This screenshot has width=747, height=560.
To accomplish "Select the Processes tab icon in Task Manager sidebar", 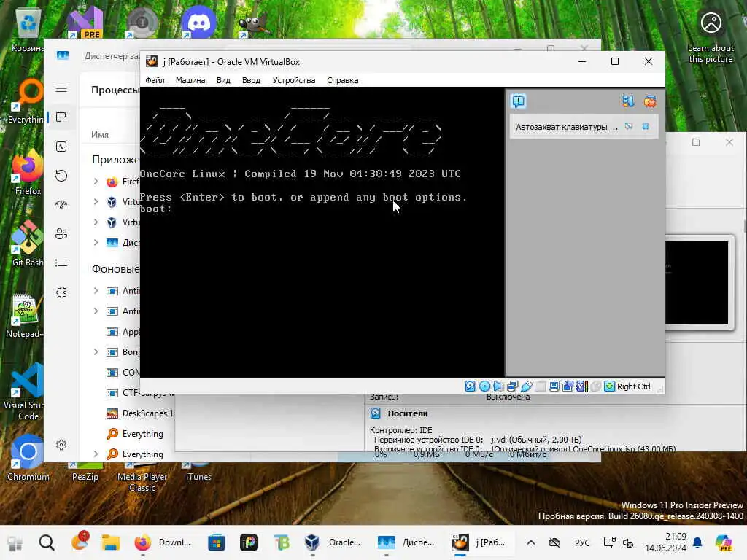I will pos(61,117).
